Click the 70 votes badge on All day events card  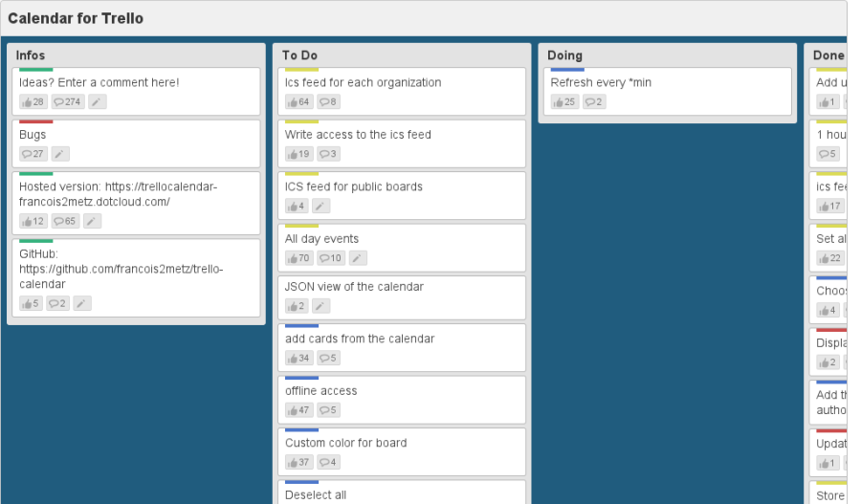coord(298,258)
